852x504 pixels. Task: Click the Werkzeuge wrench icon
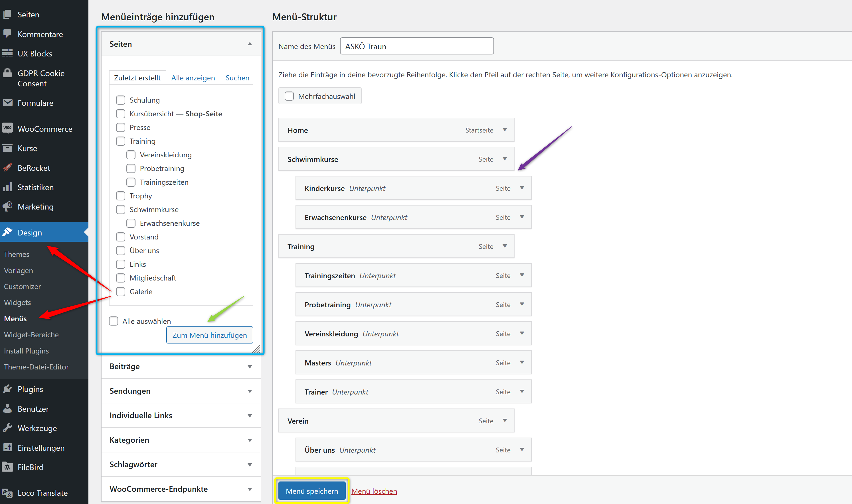7,428
